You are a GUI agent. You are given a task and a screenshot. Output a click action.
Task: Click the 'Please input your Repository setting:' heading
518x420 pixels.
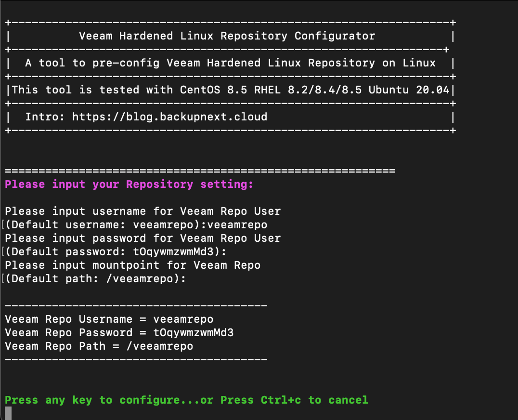click(x=129, y=184)
